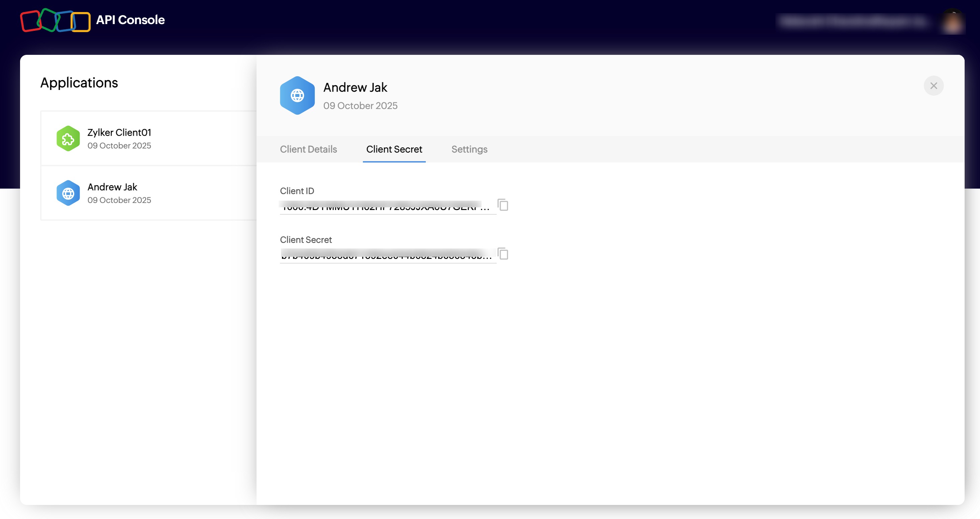Click the Zoho logo in header
980x519 pixels.
coord(55,20)
